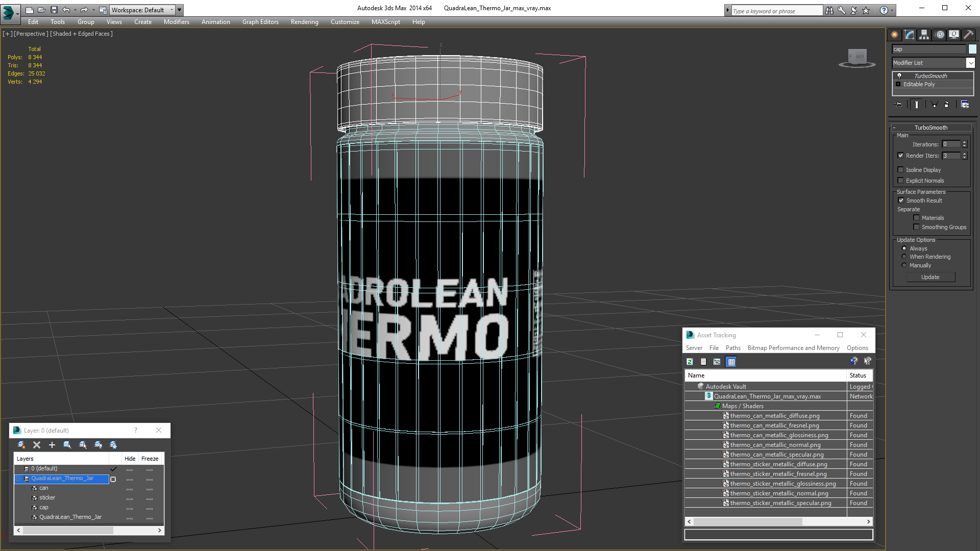
Task: Click Hide/Unhide All Layers icon
Action: click(98, 445)
